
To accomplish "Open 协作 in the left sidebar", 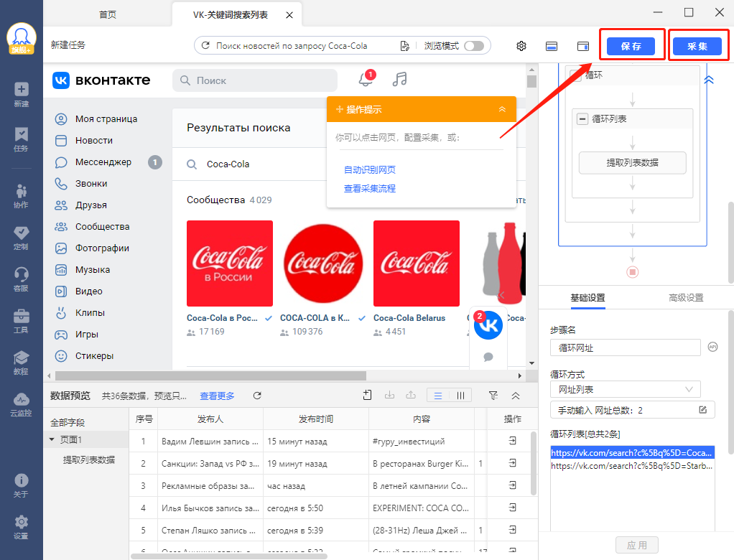I will click(x=21, y=196).
